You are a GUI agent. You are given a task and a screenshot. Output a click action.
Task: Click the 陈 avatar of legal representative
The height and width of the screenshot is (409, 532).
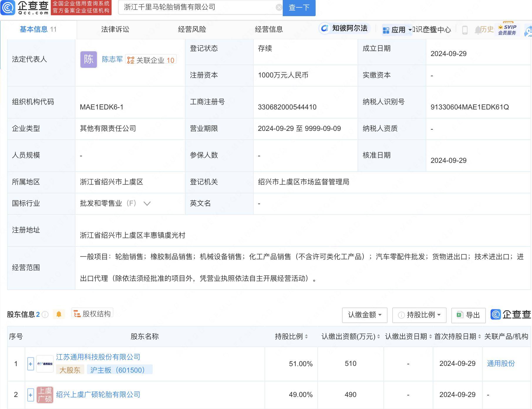[89, 60]
